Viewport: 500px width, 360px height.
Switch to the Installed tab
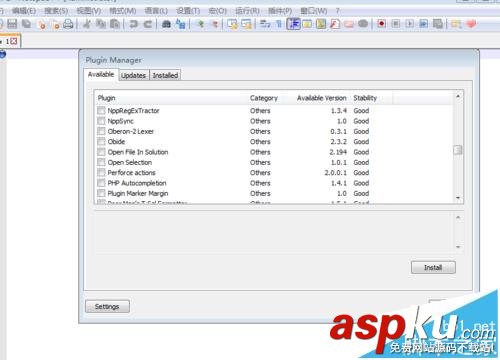165,75
